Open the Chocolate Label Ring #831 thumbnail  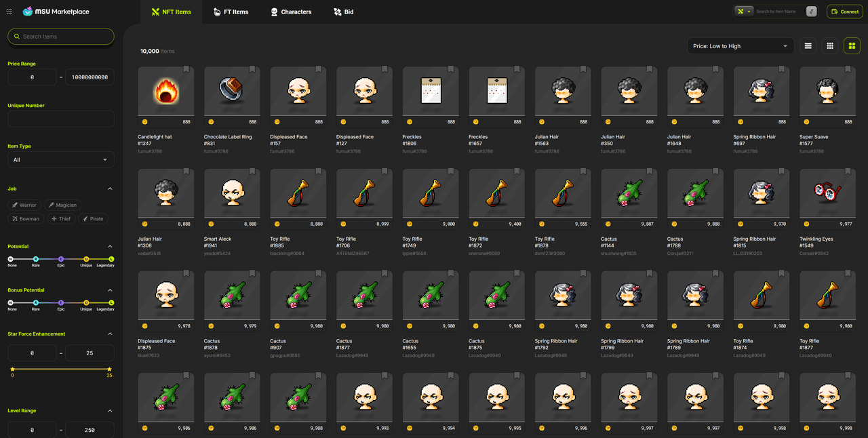point(232,91)
